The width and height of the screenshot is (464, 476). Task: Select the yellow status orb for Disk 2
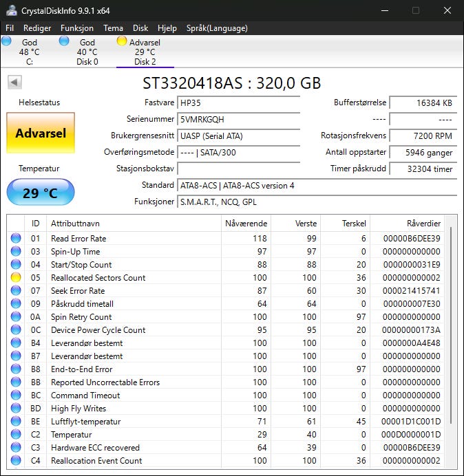click(122, 41)
